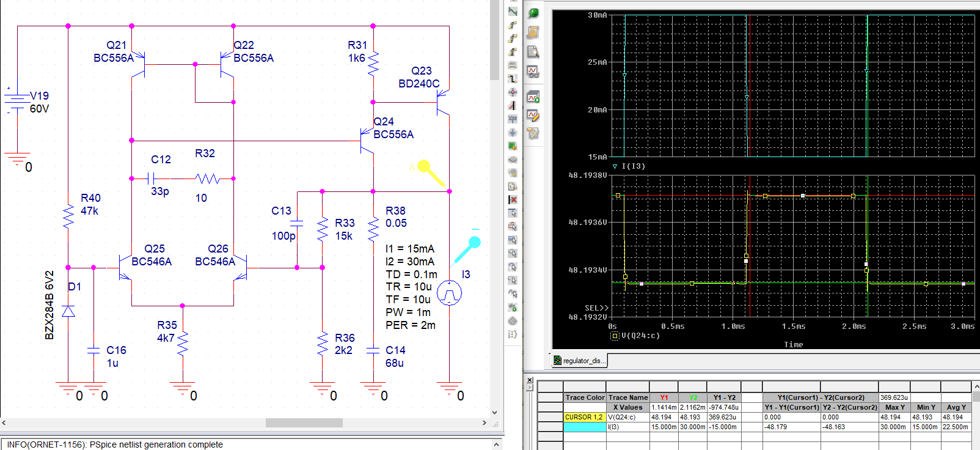Viewport: 980px width, 450px height.
Task: Click the PER = 2m parameter text
Action: coord(410,325)
